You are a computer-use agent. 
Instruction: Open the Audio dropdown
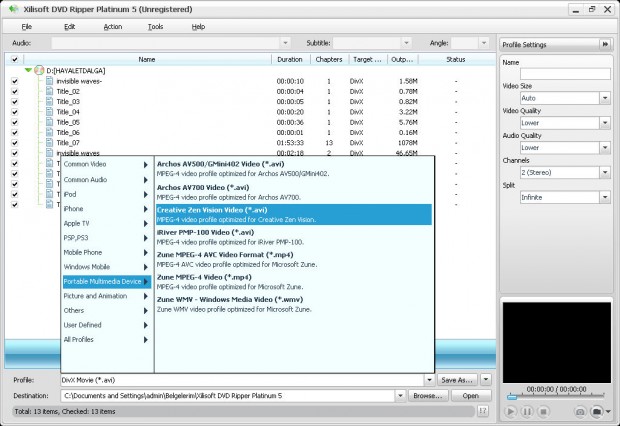coord(285,43)
